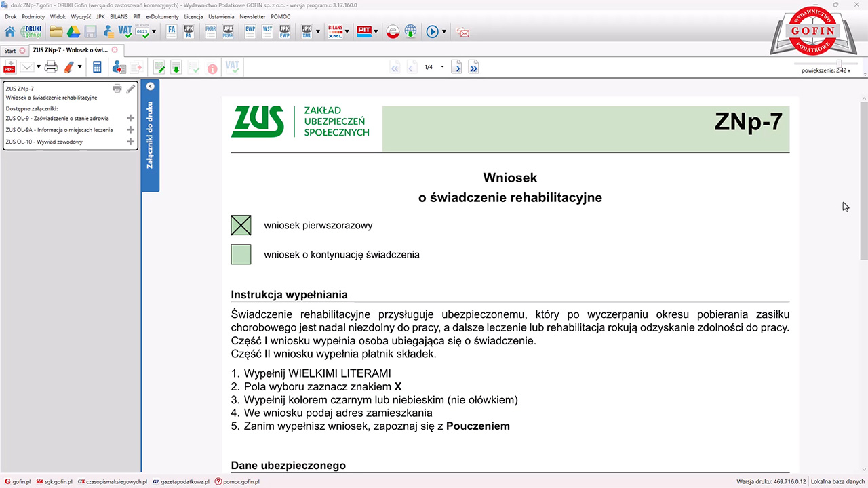
Task: Click the BILANS XML icon
Action: (x=335, y=31)
